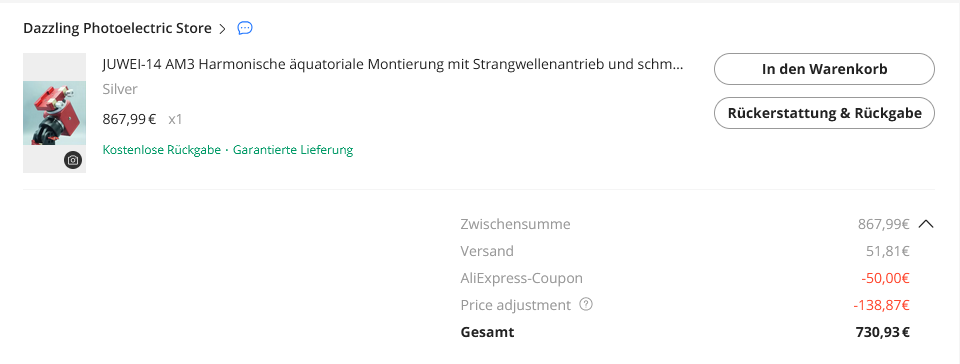This screenshot has height=364, width=960.
Task: Click the Price adjustment amount -138,87€
Action: [882, 305]
